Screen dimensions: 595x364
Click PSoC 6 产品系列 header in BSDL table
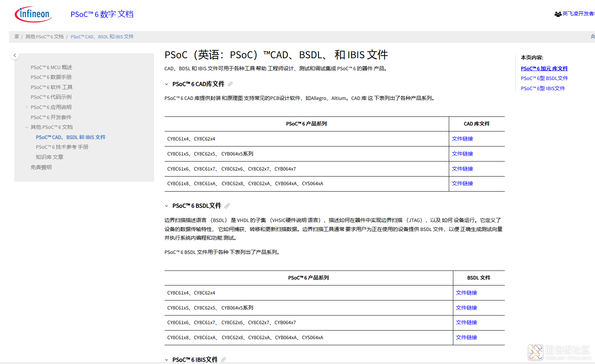click(309, 278)
